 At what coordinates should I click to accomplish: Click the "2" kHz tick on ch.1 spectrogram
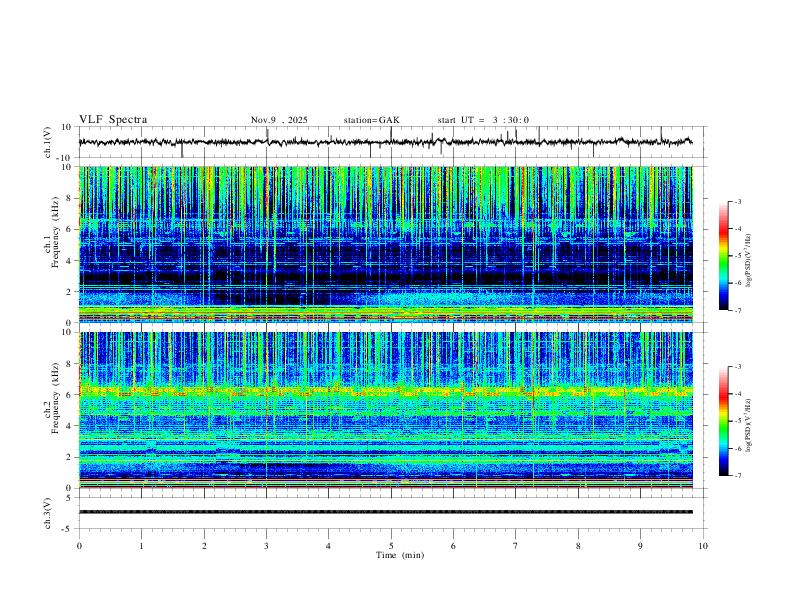70,292
